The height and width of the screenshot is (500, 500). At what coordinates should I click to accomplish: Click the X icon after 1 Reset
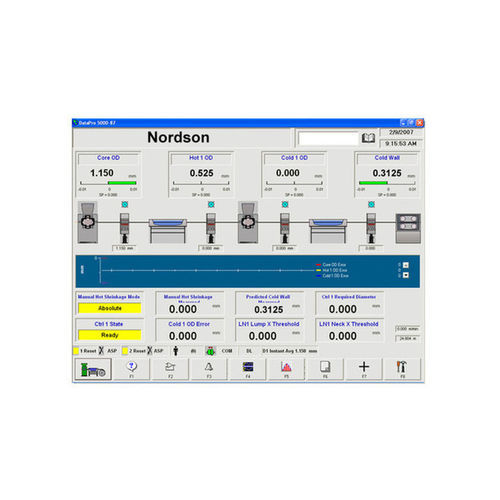pos(101,351)
